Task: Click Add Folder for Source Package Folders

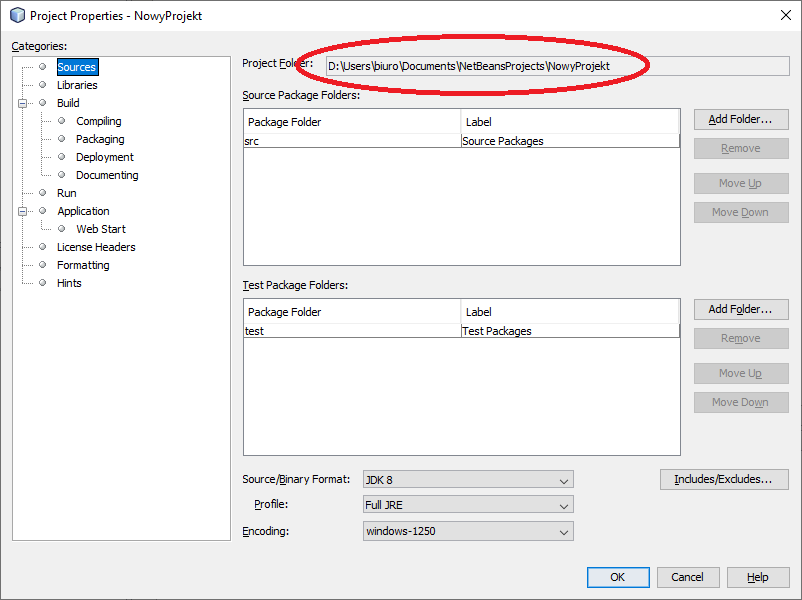Action: [x=740, y=119]
